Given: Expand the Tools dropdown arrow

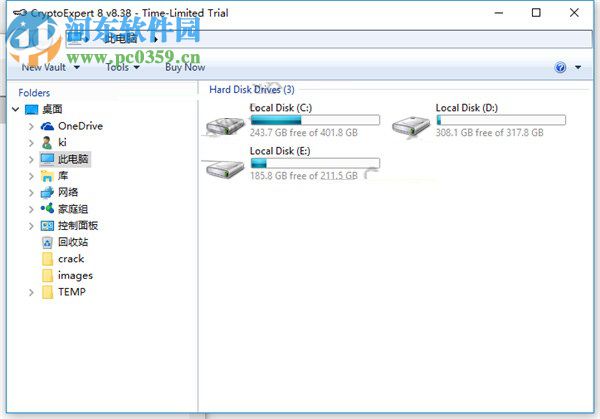Looking at the screenshot, I should pyautogui.click(x=136, y=68).
